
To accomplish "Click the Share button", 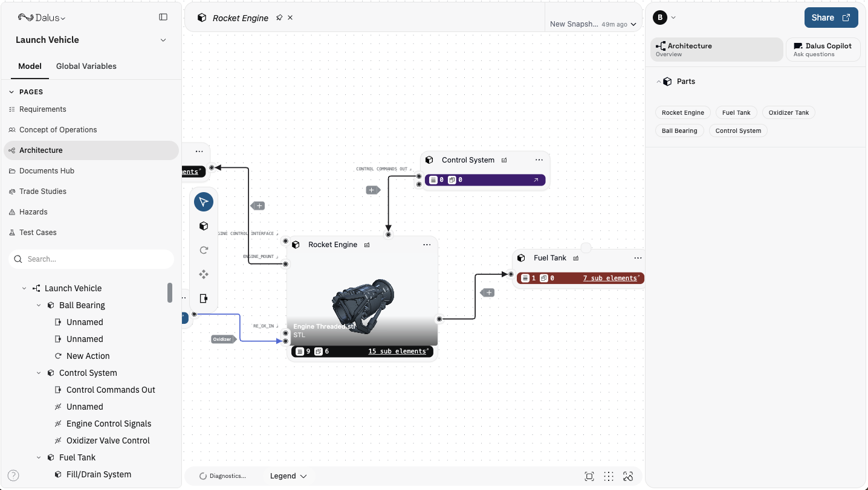I will coord(831,18).
